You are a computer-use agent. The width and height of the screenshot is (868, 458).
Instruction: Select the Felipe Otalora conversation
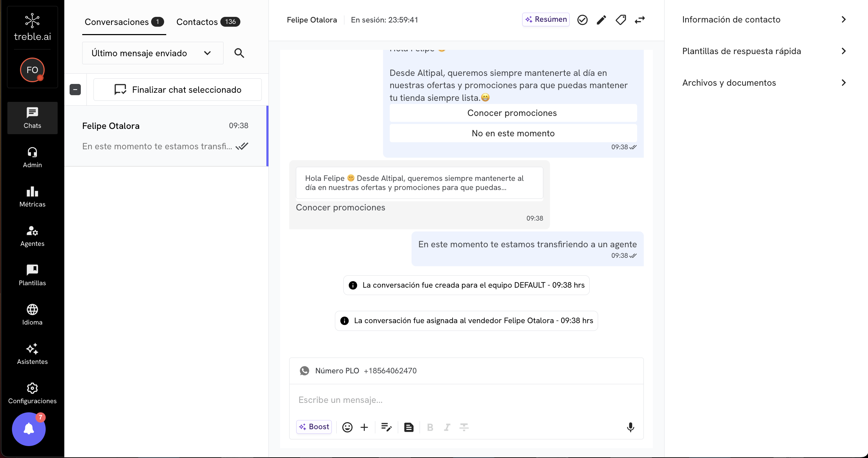tap(166, 136)
